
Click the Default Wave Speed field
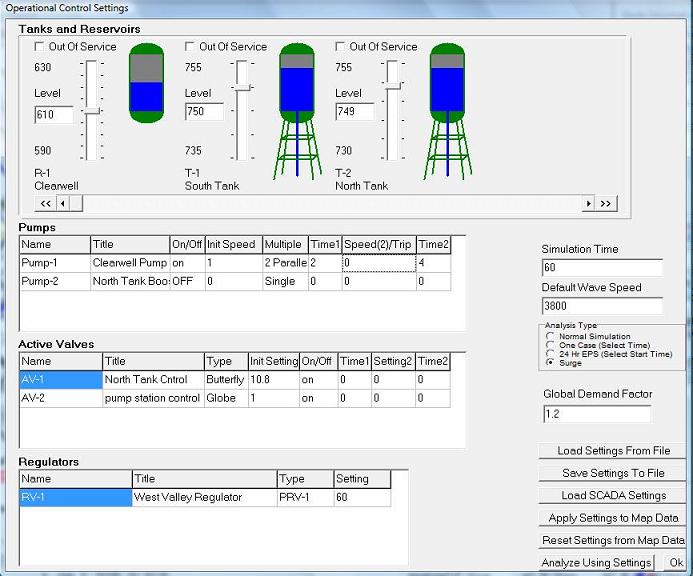602,306
